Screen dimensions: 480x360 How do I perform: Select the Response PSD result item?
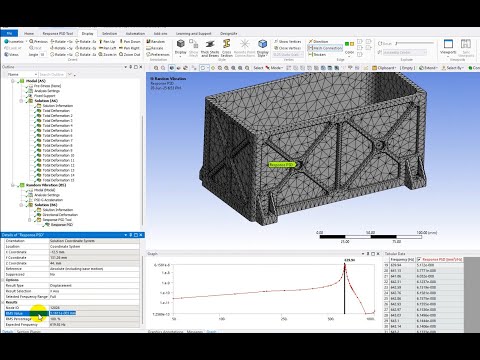[62, 225]
